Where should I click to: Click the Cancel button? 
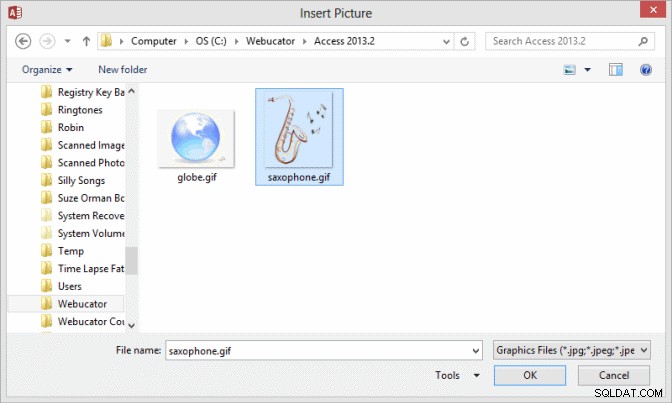pyautogui.click(x=614, y=375)
